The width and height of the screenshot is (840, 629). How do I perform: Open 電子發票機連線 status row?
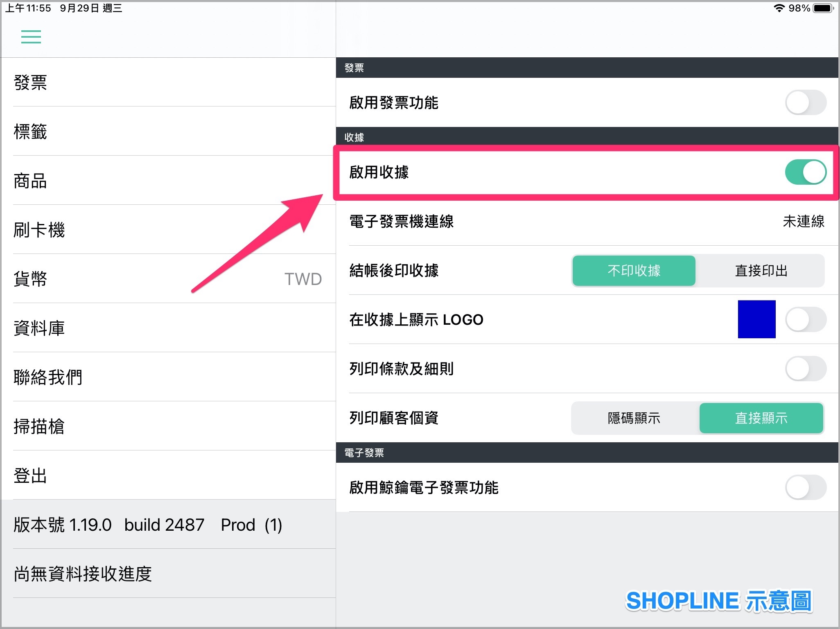point(587,222)
